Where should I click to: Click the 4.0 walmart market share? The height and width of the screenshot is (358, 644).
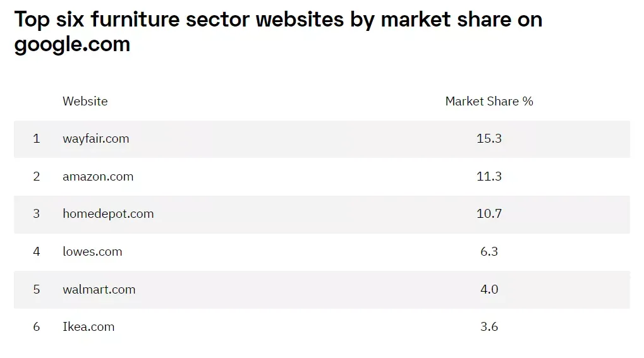489,289
